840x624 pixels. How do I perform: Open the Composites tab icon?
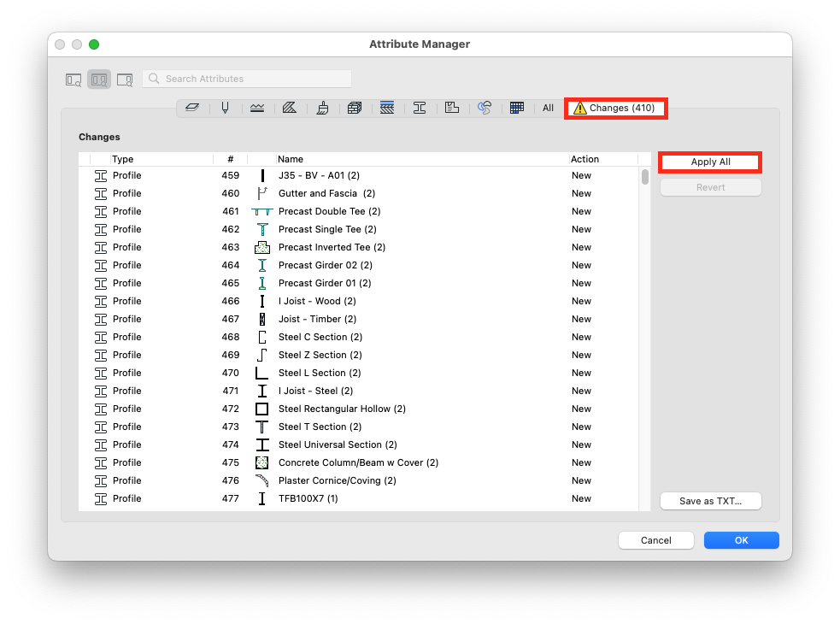(x=387, y=108)
